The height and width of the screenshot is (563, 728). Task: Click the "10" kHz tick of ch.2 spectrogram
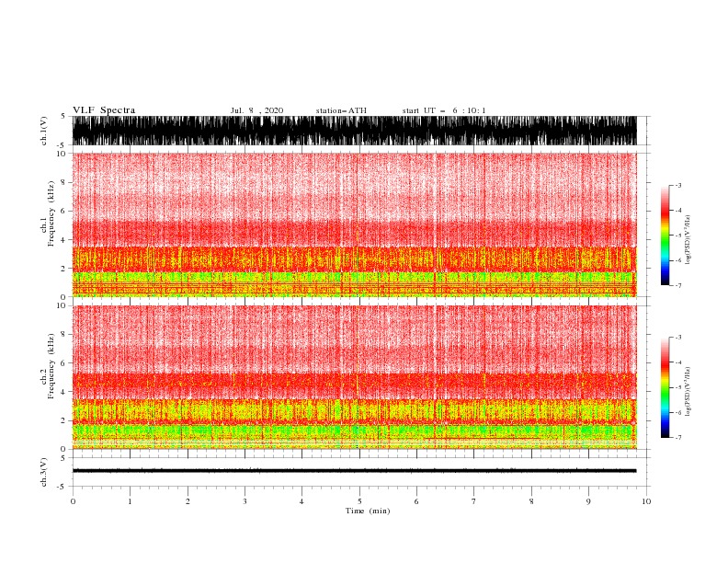[x=62, y=305]
